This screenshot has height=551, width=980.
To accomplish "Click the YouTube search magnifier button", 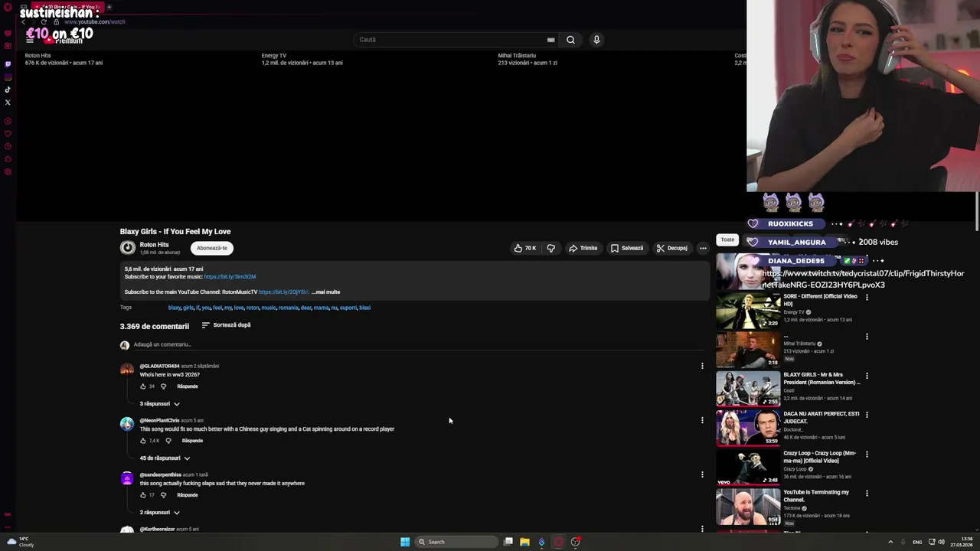I will pyautogui.click(x=570, y=40).
